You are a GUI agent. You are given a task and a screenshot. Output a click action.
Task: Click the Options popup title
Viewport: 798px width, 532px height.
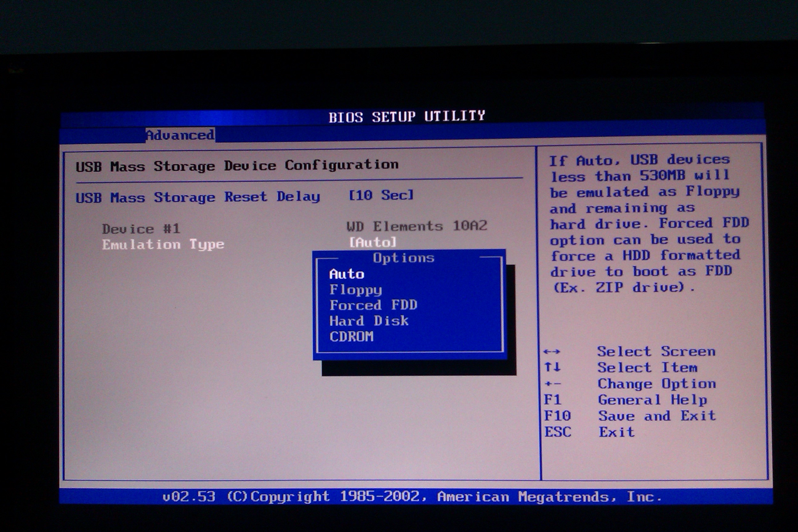(x=403, y=258)
